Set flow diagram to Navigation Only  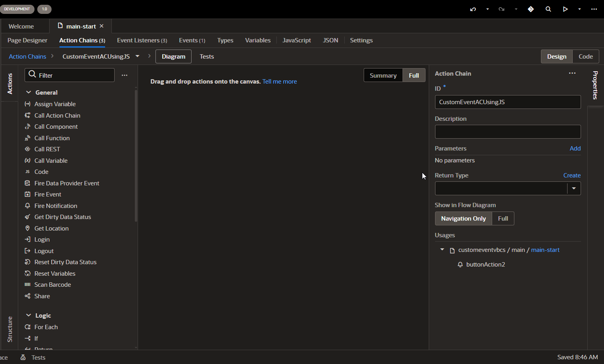(463, 219)
